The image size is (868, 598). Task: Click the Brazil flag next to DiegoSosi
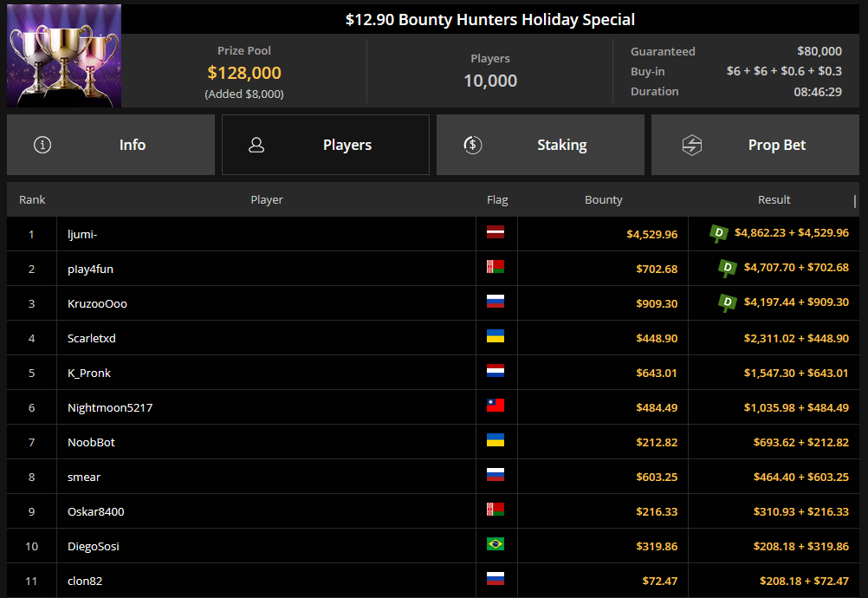coord(496,545)
